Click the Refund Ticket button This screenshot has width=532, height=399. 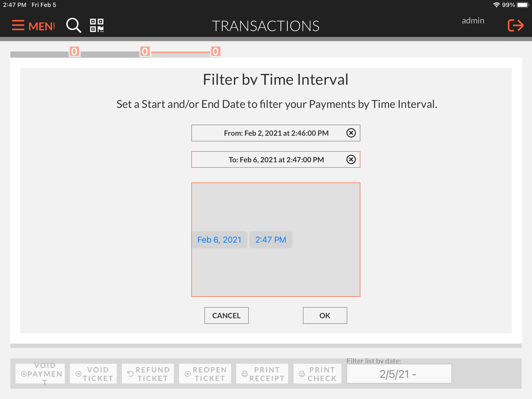(148, 374)
